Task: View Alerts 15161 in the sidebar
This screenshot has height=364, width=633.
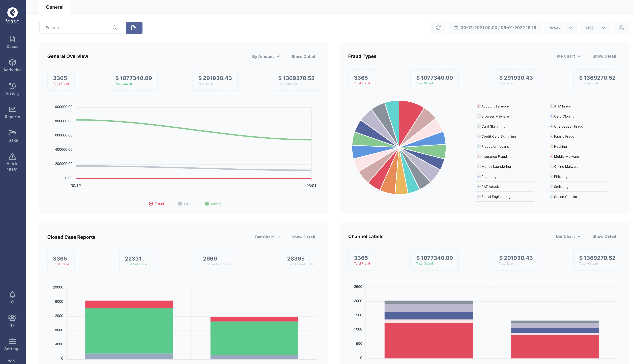Action: click(12, 162)
